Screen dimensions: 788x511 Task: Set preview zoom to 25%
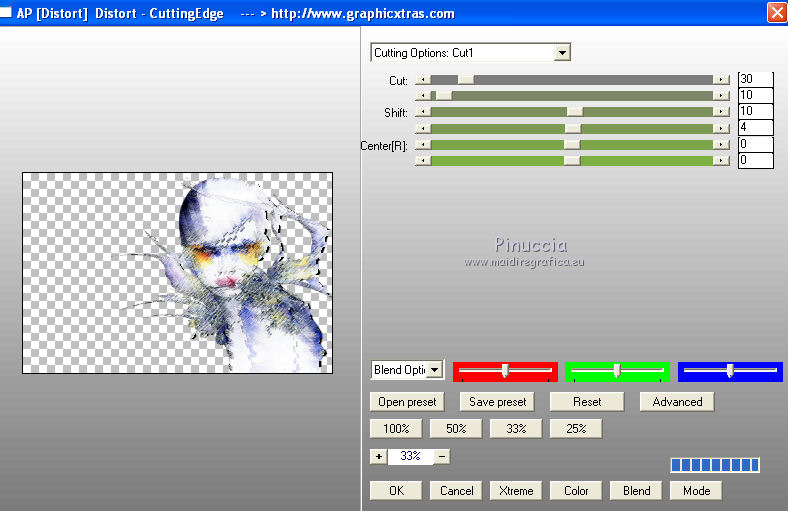click(x=576, y=429)
